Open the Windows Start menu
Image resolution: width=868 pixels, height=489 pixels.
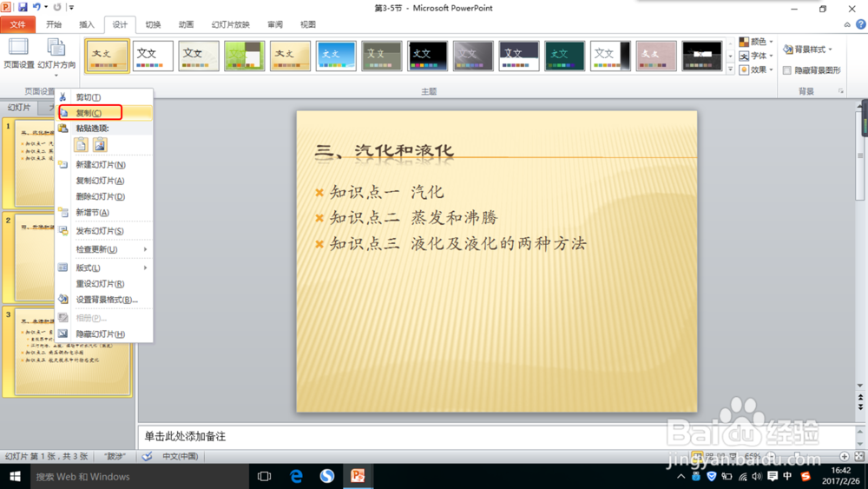coord(15,476)
